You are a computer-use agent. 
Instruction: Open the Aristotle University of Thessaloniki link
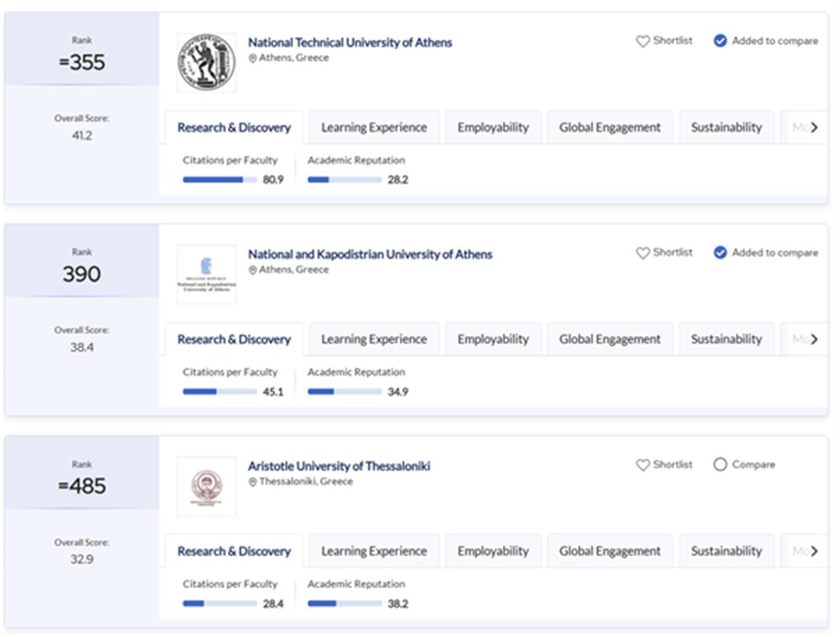tap(339, 466)
